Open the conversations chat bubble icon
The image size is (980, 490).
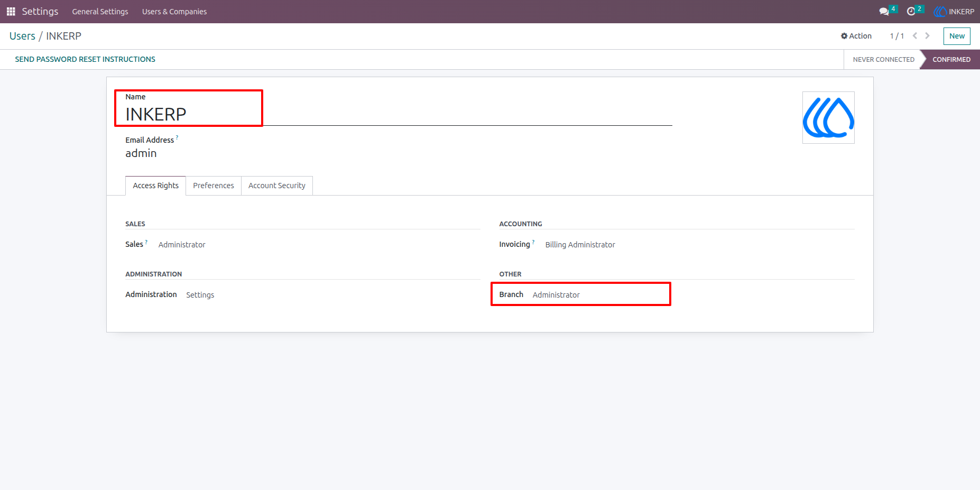[884, 12]
